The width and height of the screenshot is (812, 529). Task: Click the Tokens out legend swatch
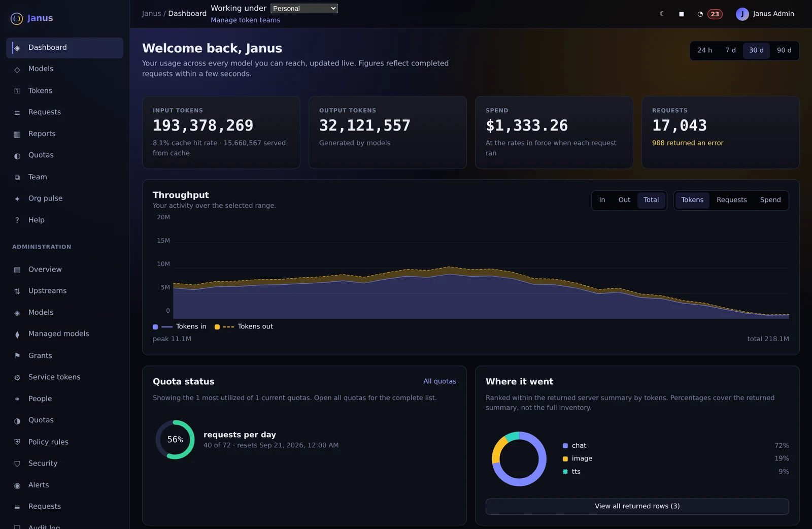pyautogui.click(x=217, y=327)
